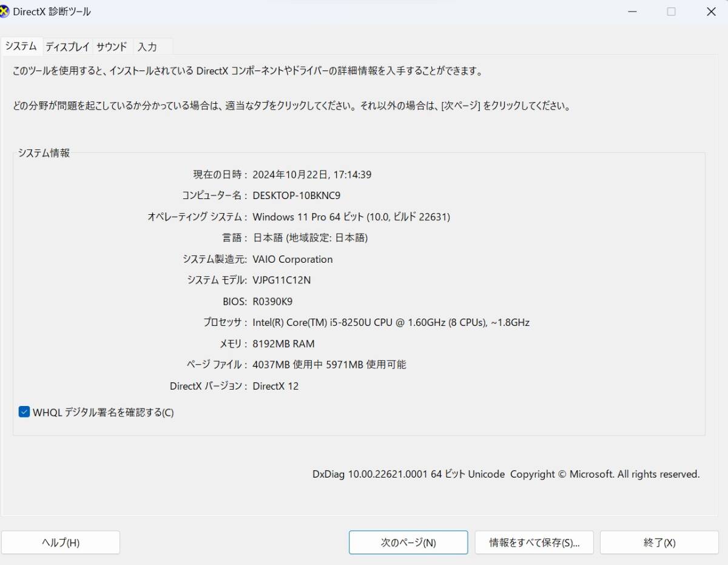Click the システム情報 group heading
The height and width of the screenshot is (565, 728).
(x=44, y=153)
